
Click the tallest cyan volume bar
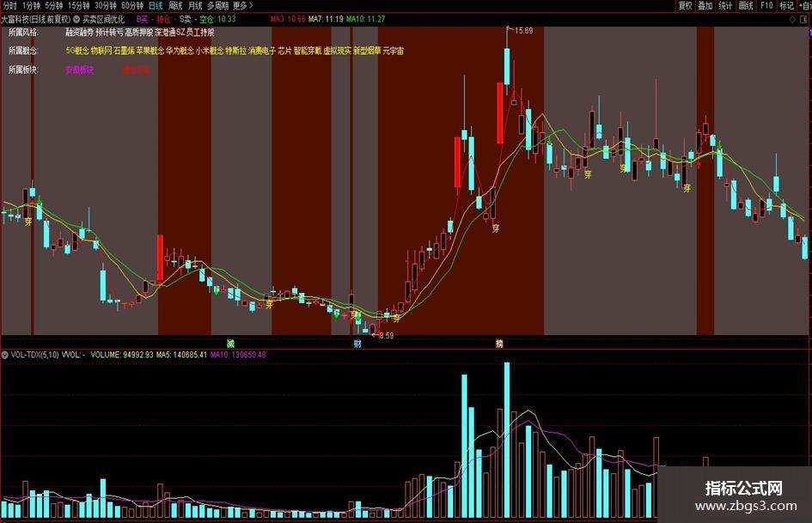(x=507, y=440)
